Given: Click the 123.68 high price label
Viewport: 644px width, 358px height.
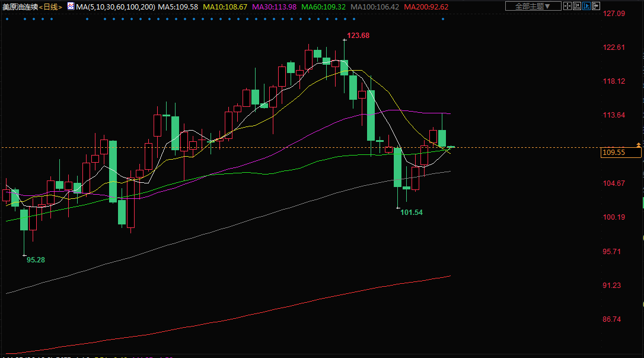Looking at the screenshot, I should 358,36.
